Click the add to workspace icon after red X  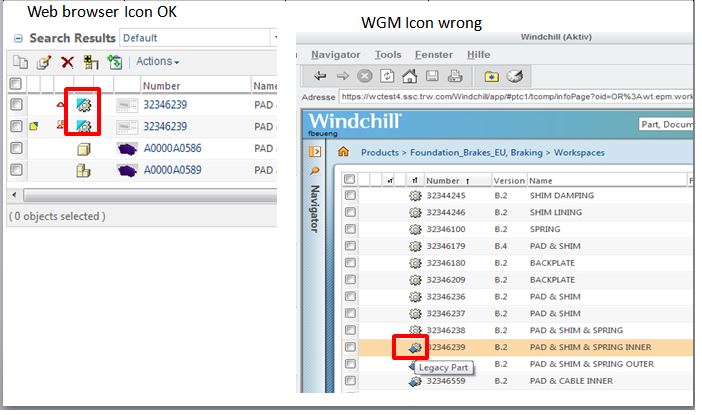coord(91,62)
